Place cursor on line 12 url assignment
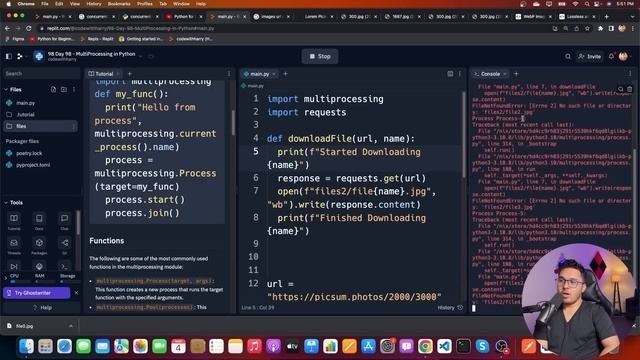The image size is (640, 360). 280,284
